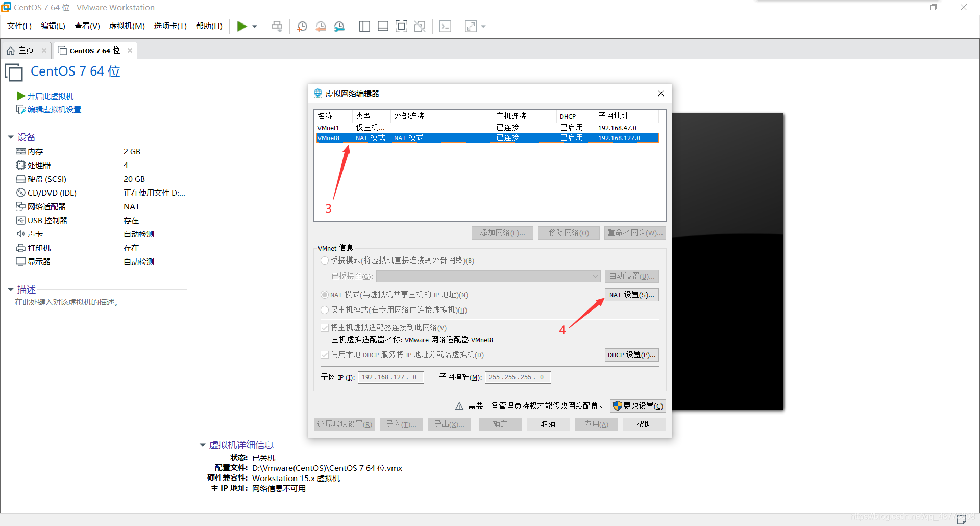Image resolution: width=980 pixels, height=526 pixels.
Task: Select the NAT 模式 radio button
Action: 325,295
